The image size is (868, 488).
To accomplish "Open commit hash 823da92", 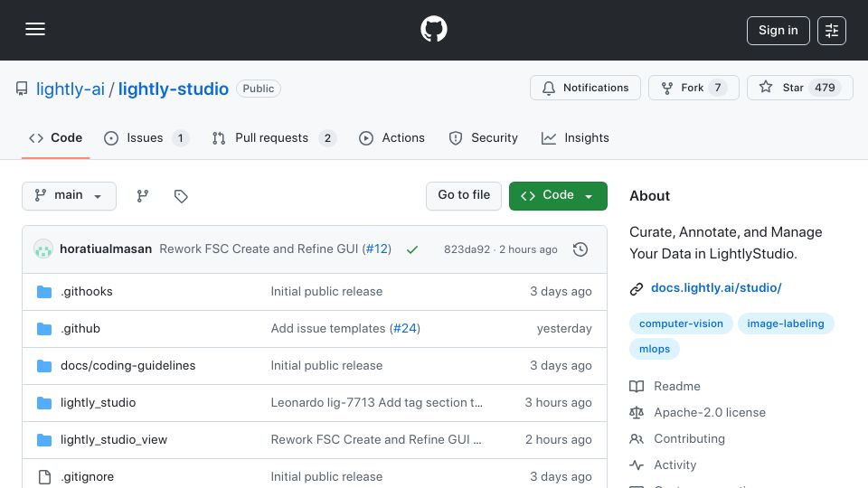I will pyautogui.click(x=467, y=249).
